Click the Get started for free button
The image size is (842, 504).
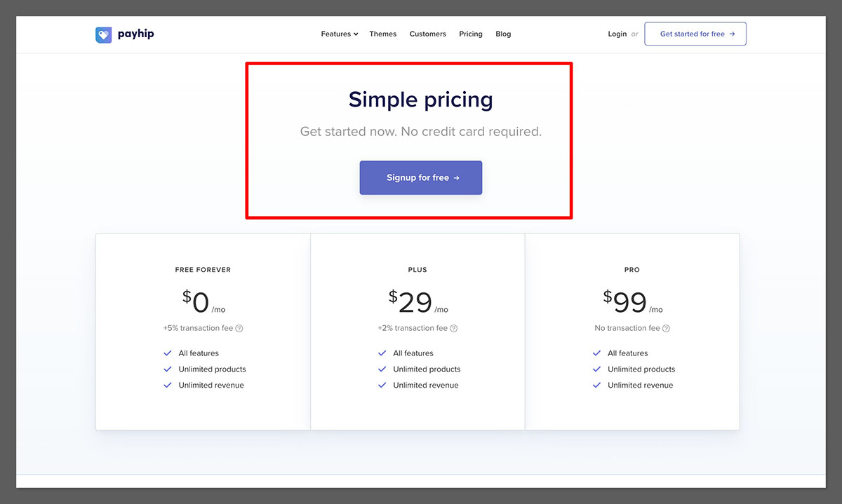point(695,34)
